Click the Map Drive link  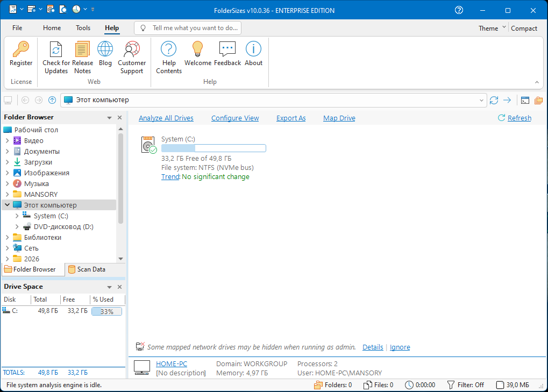click(x=339, y=118)
